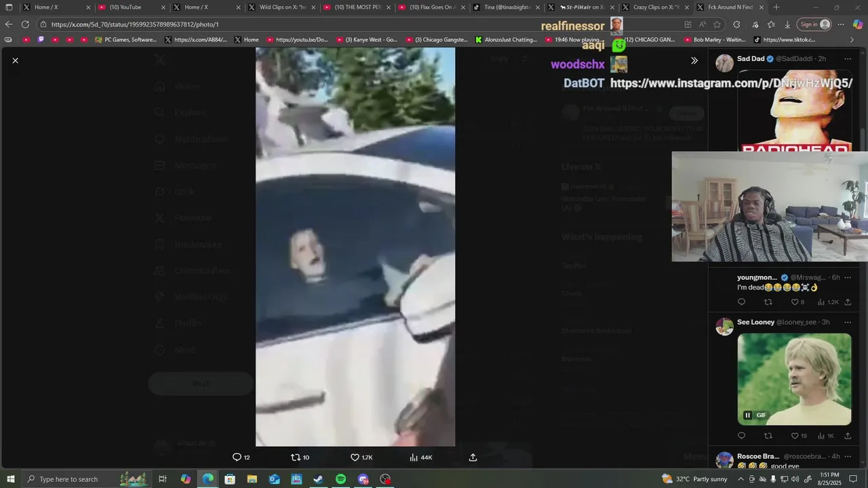Open a new browser tab with plus

point(776,7)
